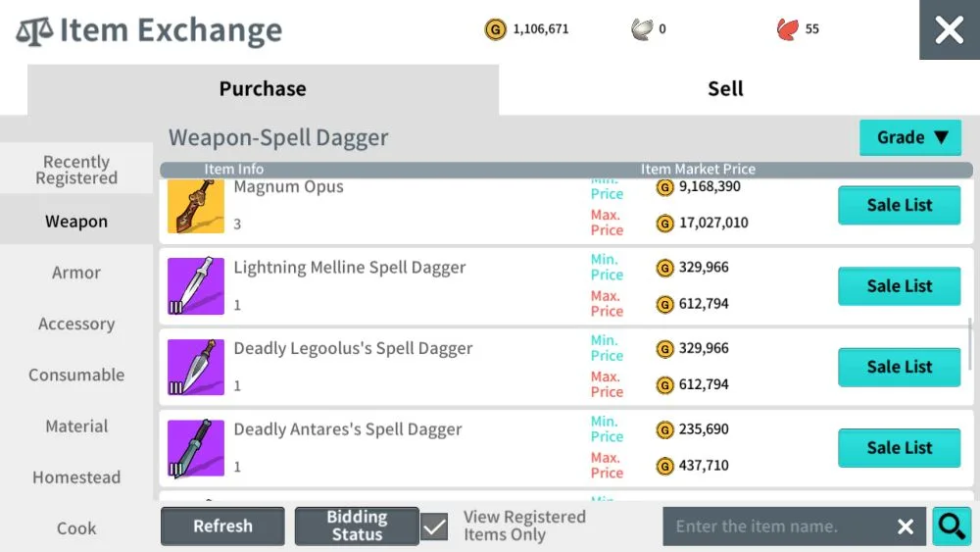Click the silver wing currency icon
Screen dimensions: 980x552
point(642,29)
